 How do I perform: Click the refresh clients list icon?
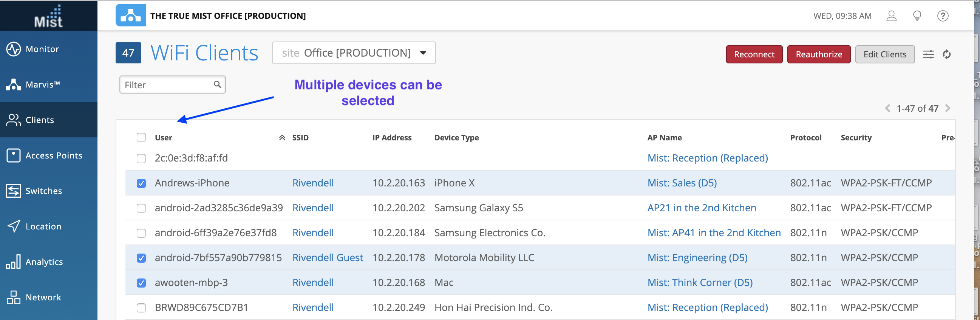(x=946, y=54)
